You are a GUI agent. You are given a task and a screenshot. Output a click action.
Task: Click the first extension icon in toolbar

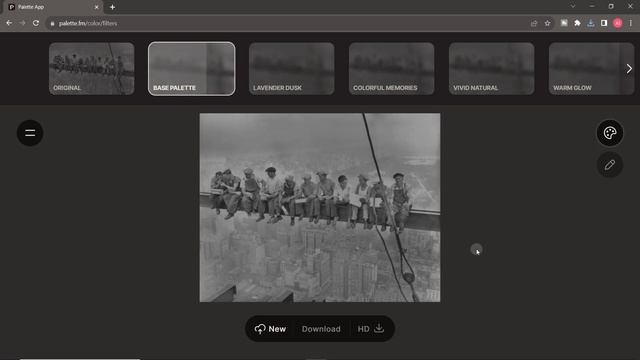(x=564, y=23)
